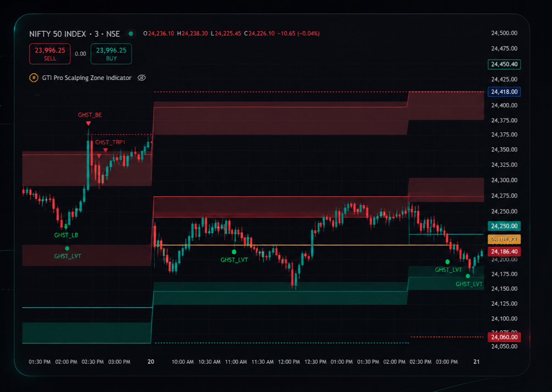Open the GTI Pro Scalping Zone Indicator label

pyautogui.click(x=87, y=78)
